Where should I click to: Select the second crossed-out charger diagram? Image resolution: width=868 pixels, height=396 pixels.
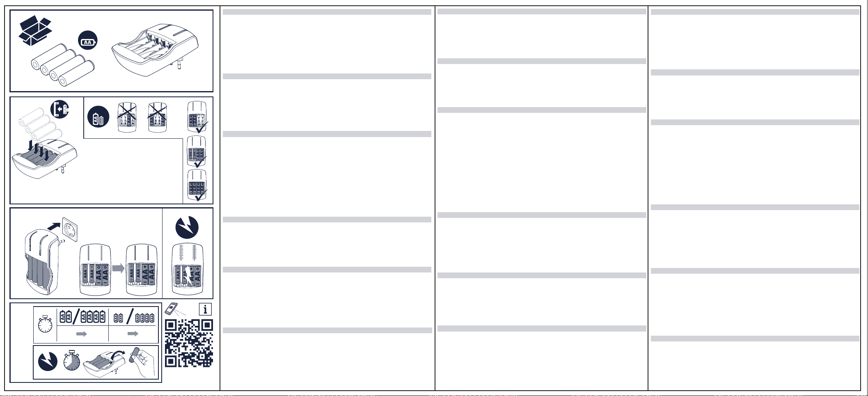(158, 117)
